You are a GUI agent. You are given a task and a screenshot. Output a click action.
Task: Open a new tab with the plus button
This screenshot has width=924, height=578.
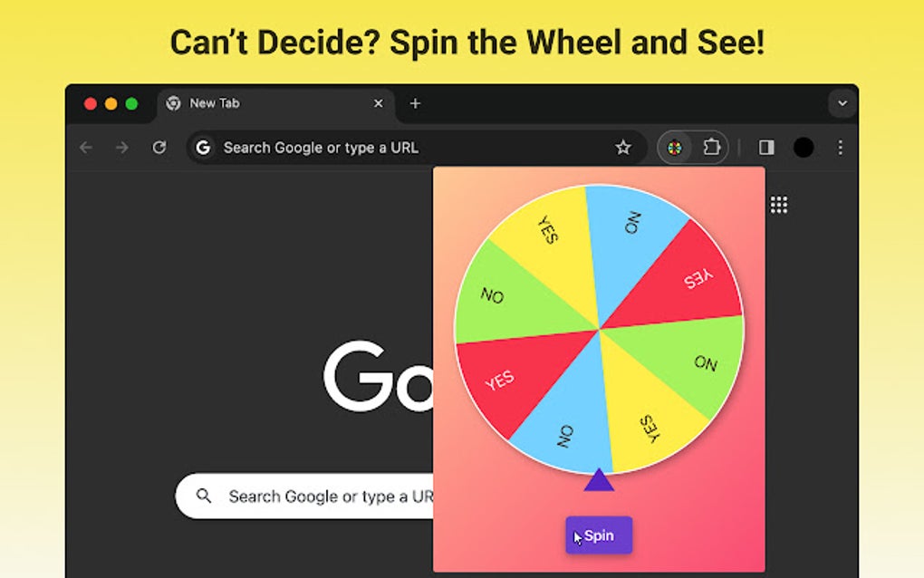(x=415, y=103)
